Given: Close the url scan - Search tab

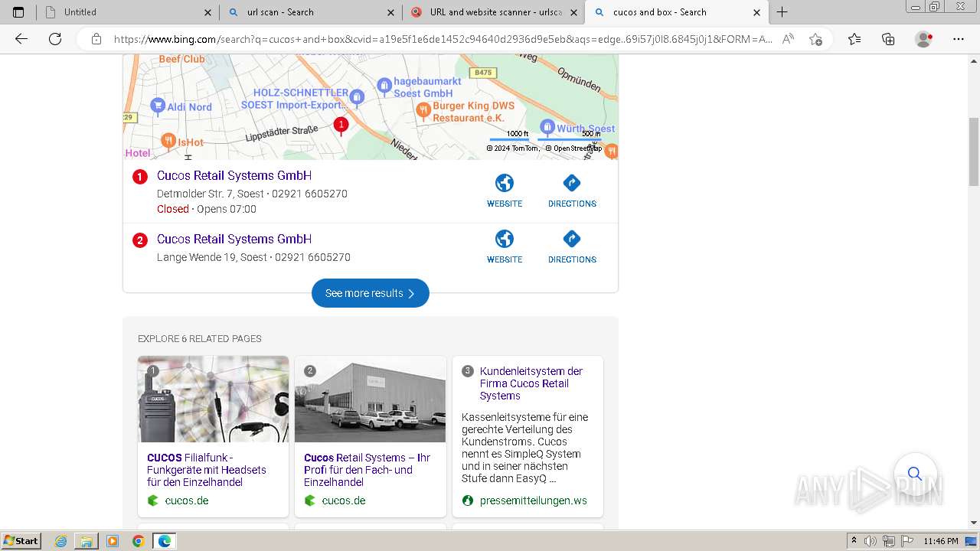Looking at the screenshot, I should click(391, 12).
